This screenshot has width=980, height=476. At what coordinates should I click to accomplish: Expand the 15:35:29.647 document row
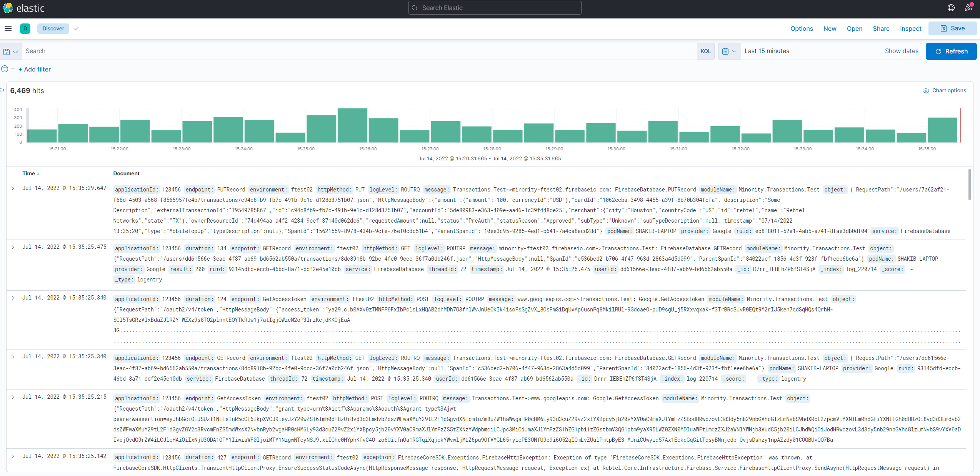tap(13, 188)
